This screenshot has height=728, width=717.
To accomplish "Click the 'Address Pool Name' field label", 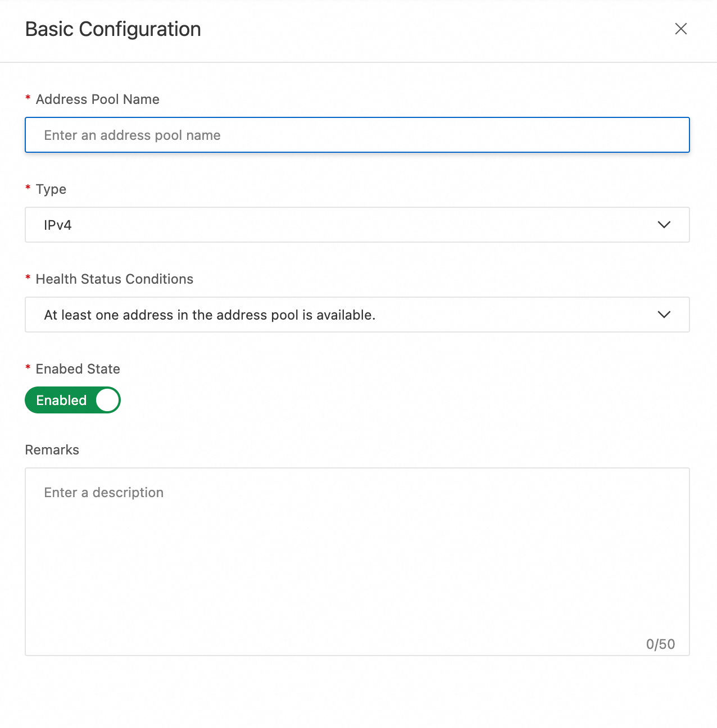I will pyautogui.click(x=97, y=99).
